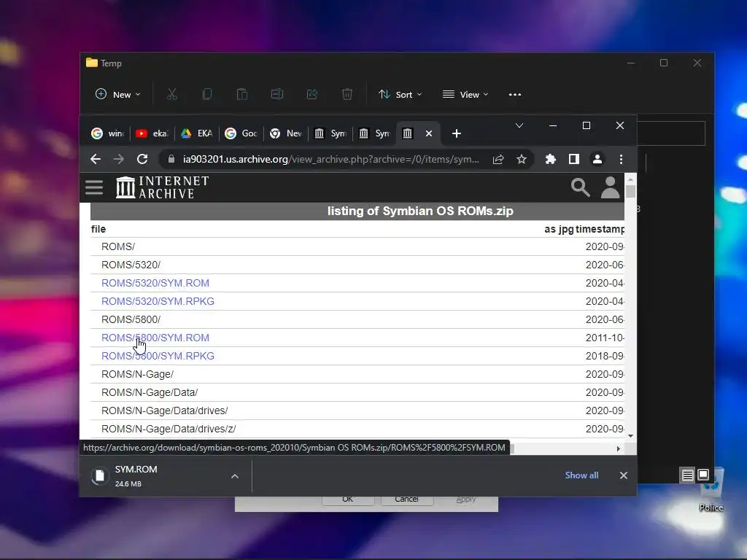747x560 pixels.
Task: Open ROMS/5320/SYM.ROM link
Action: pyautogui.click(x=155, y=283)
